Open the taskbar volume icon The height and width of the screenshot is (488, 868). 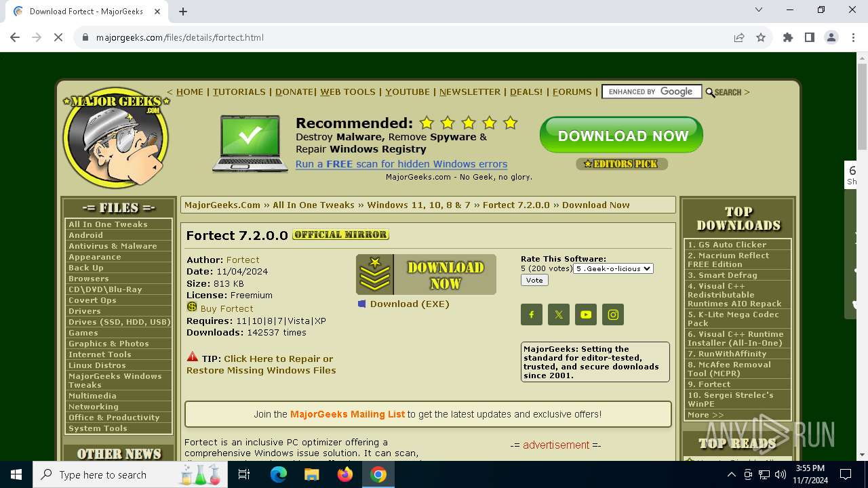pyautogui.click(x=781, y=474)
